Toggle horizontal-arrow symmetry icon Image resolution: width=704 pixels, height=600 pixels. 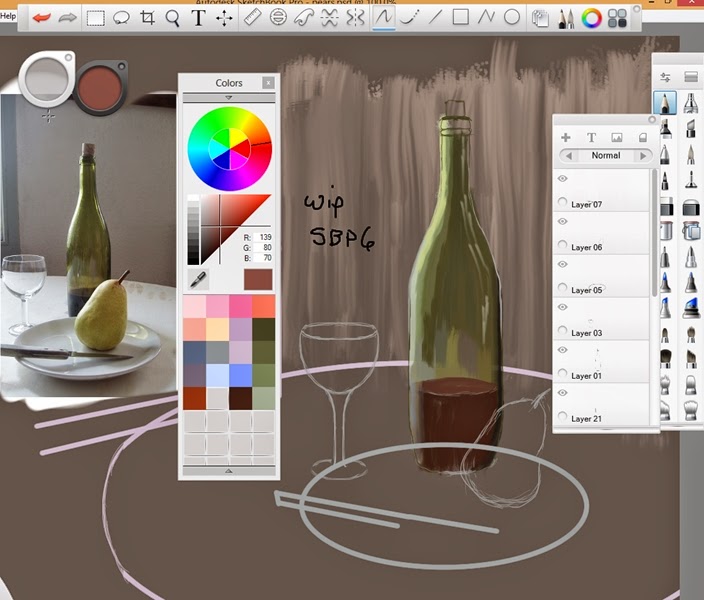point(330,18)
